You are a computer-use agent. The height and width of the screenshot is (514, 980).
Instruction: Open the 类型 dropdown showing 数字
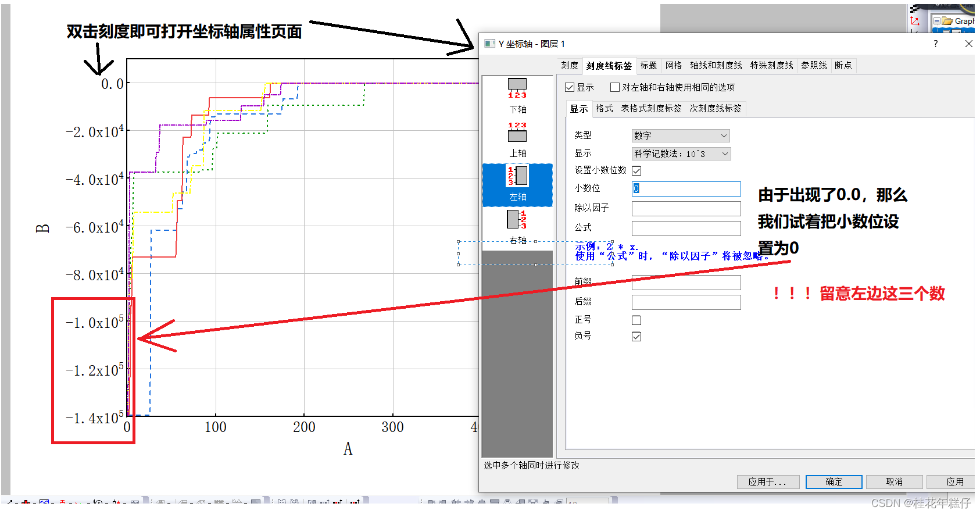click(681, 135)
